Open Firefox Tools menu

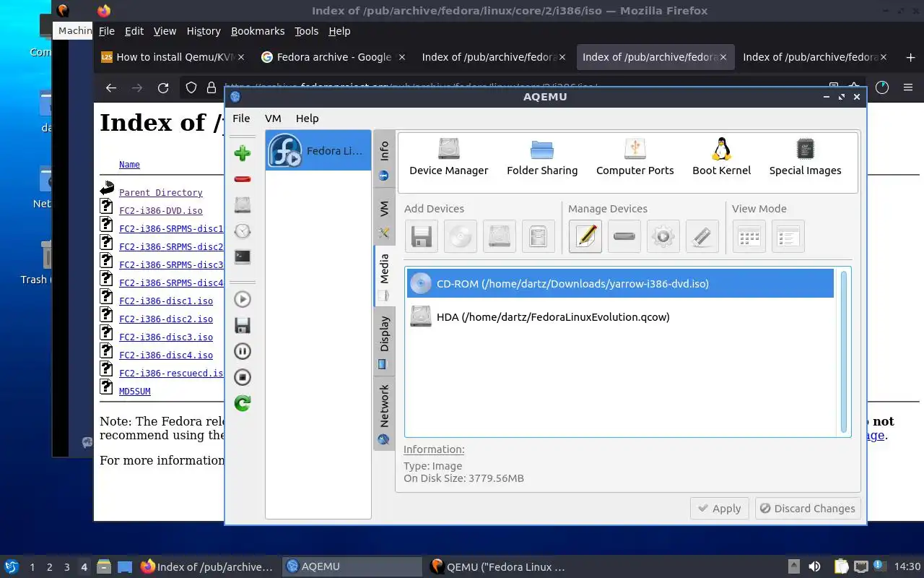pyautogui.click(x=306, y=31)
